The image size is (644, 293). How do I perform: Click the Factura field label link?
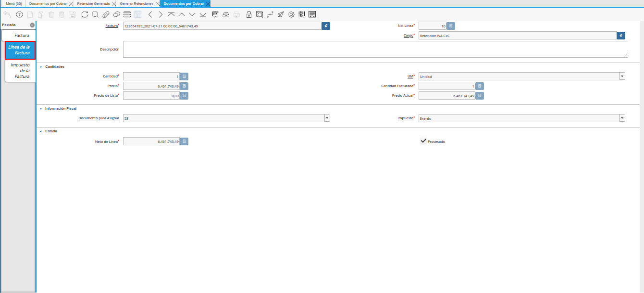click(112, 26)
